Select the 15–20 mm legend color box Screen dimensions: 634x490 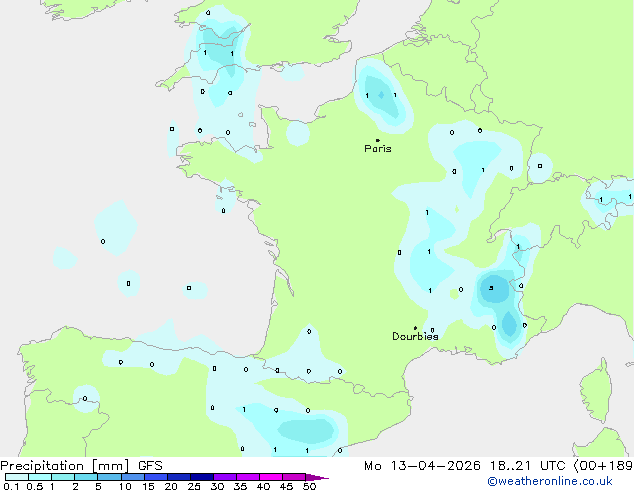coord(155,477)
